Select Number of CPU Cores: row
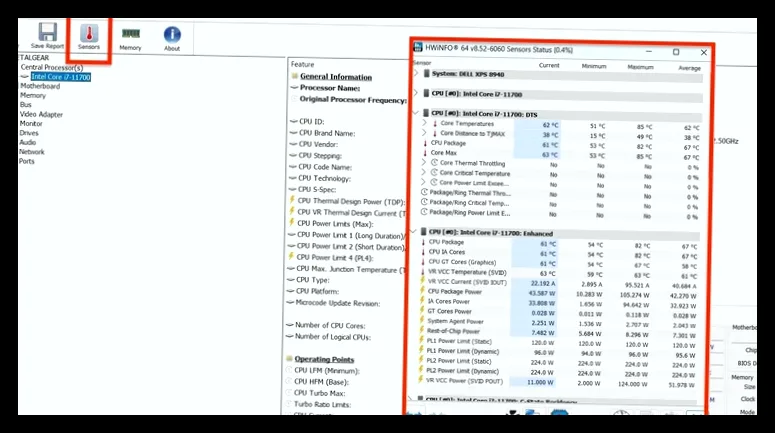Screen dimensions: 775x433 click(330, 325)
